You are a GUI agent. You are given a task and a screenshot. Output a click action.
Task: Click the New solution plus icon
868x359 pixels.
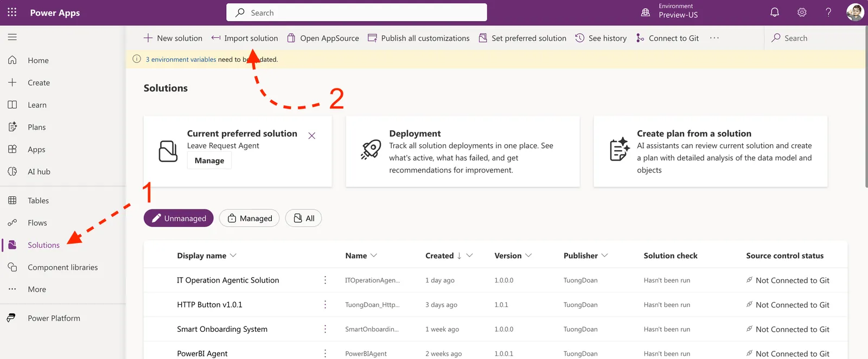click(148, 38)
